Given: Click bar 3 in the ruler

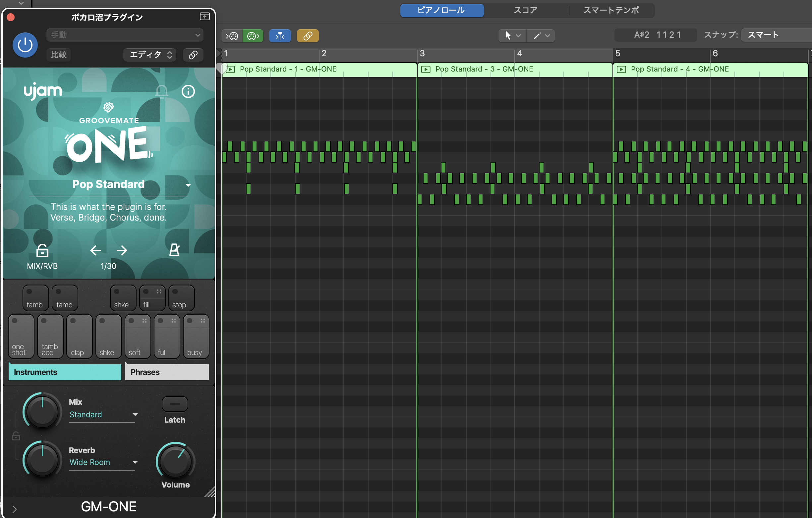Looking at the screenshot, I should [x=422, y=53].
